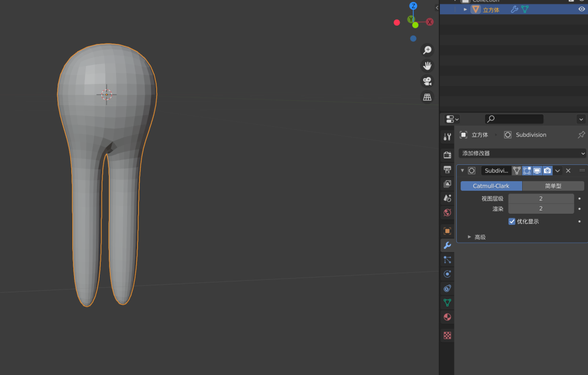Click the Subdivision breadcrumb label
The image size is (588, 375).
pyautogui.click(x=531, y=134)
